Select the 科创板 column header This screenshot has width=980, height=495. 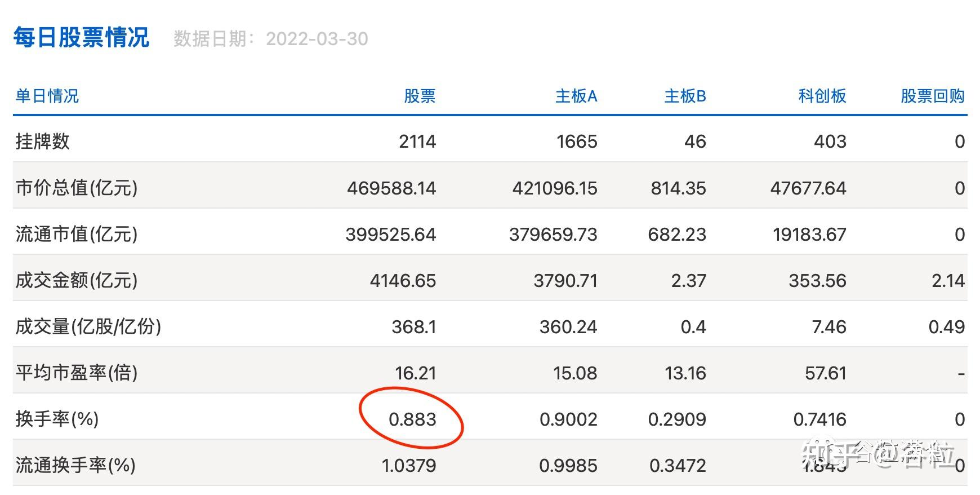pos(822,96)
